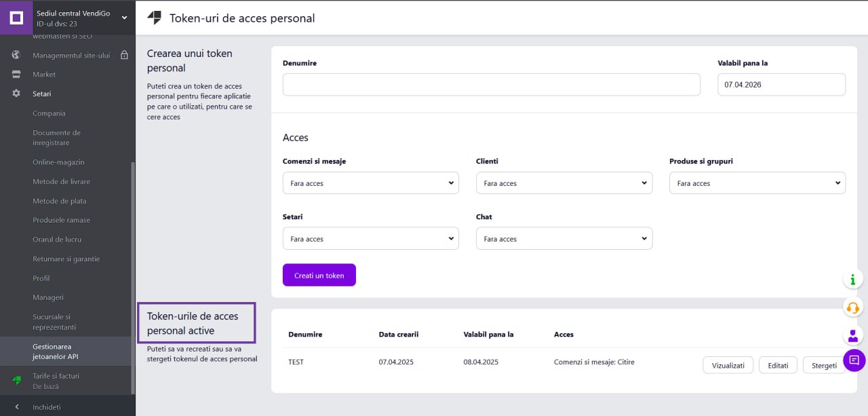This screenshot has width=868, height=416.
Task: Expand the Sediul central VendiGo account chevron
Action: tap(124, 18)
